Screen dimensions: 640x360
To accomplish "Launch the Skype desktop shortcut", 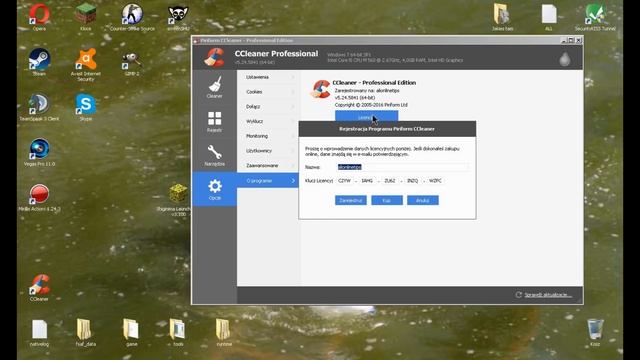I will pos(85,107).
